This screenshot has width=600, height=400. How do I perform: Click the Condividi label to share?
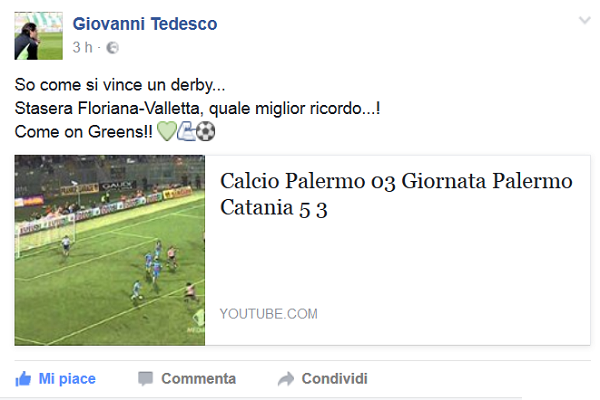[x=334, y=379]
